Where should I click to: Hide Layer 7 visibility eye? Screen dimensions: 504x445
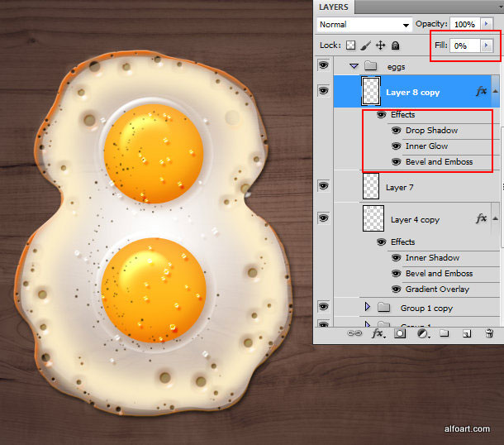[x=323, y=187]
